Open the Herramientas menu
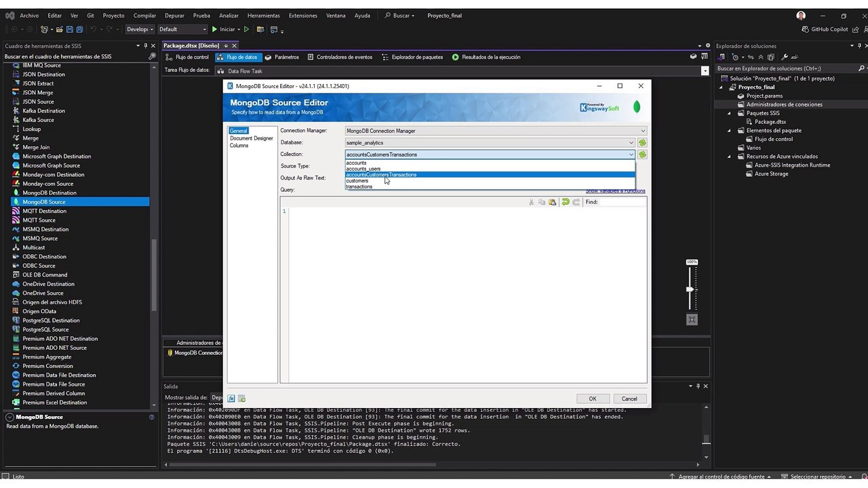Screen dimensions: 868x488 pos(264,16)
